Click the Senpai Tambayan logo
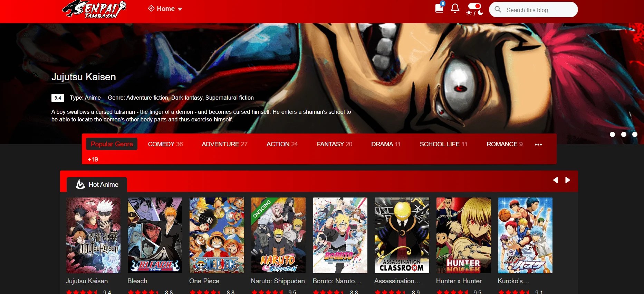Viewport: 644px width, 294px height. click(x=94, y=9)
